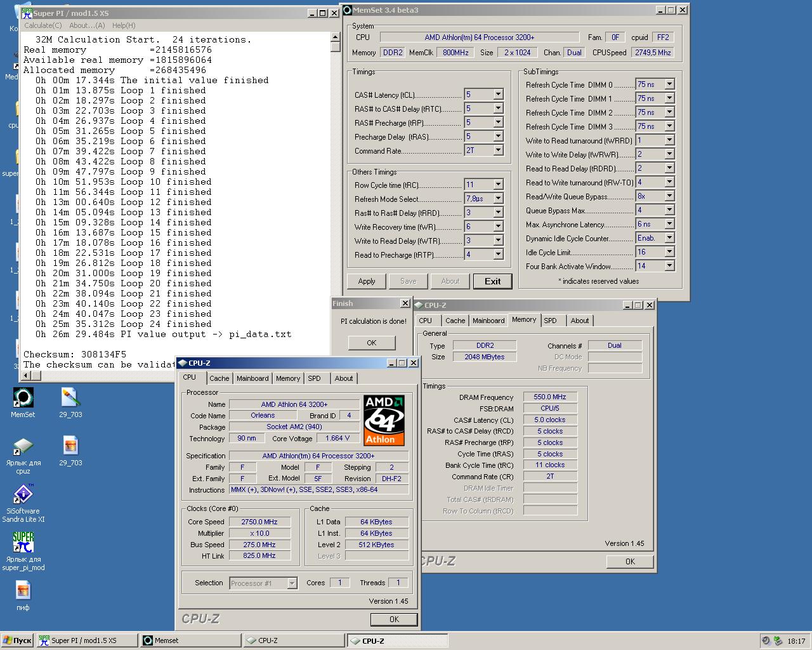Open Max. Asynchrone Latency dropdown
Image resolution: width=812 pixels, height=650 pixels.
click(669, 224)
